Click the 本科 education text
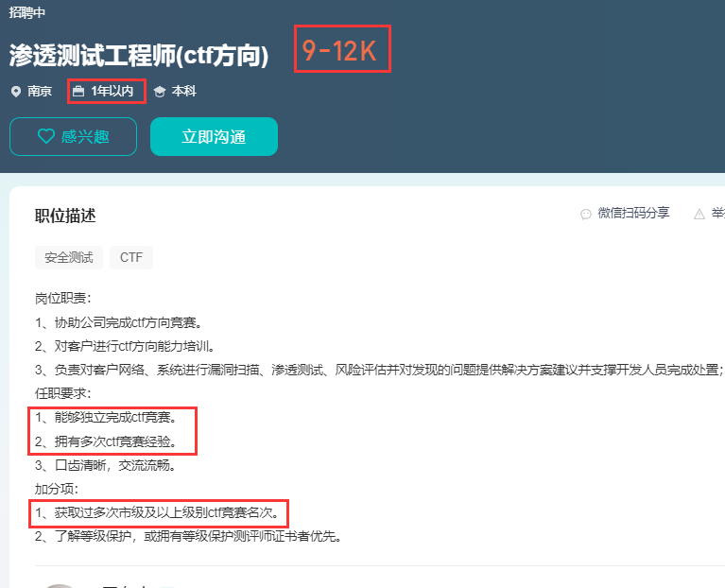 184,91
